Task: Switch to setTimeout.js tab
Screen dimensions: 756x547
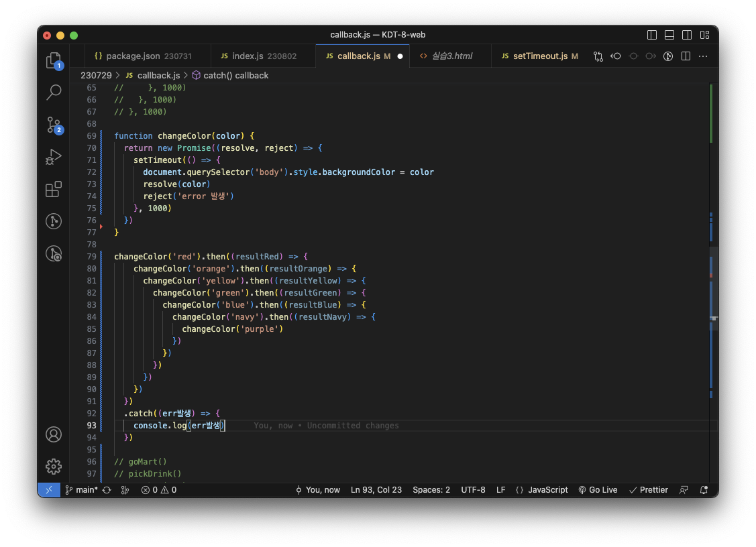Action: click(x=539, y=56)
